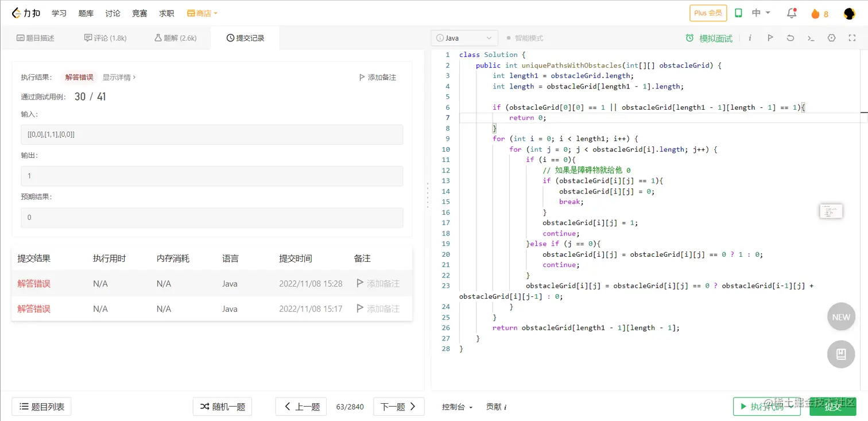Click the "break;" code line
Image resolution: width=868 pixels, height=421 pixels.
[571, 202]
